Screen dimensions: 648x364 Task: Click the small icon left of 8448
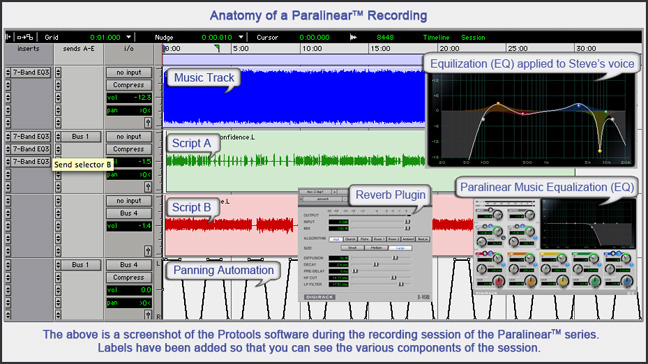point(353,37)
